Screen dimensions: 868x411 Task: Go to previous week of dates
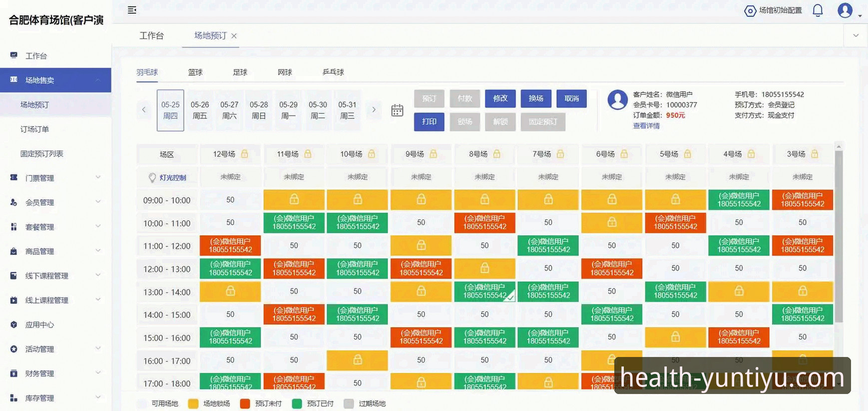pyautogui.click(x=144, y=109)
